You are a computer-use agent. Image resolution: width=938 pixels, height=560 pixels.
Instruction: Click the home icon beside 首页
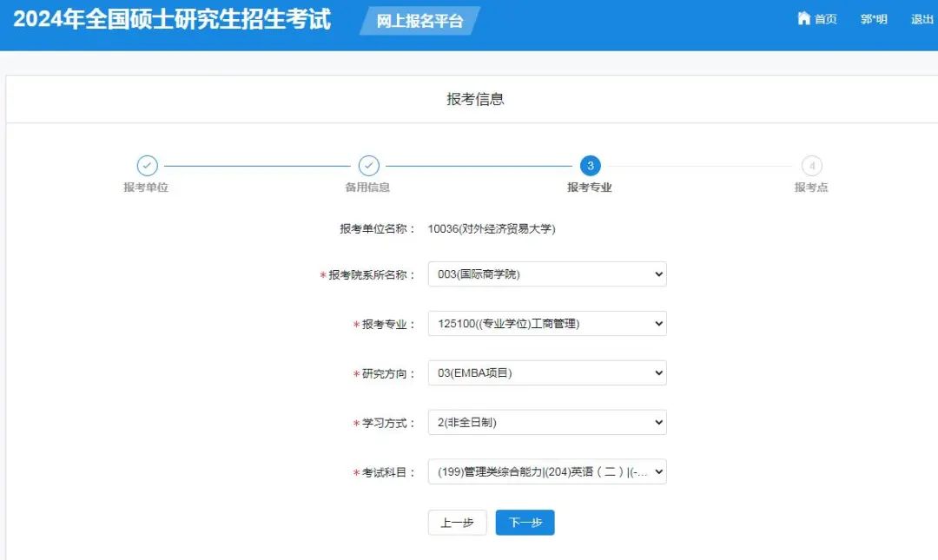(803, 18)
